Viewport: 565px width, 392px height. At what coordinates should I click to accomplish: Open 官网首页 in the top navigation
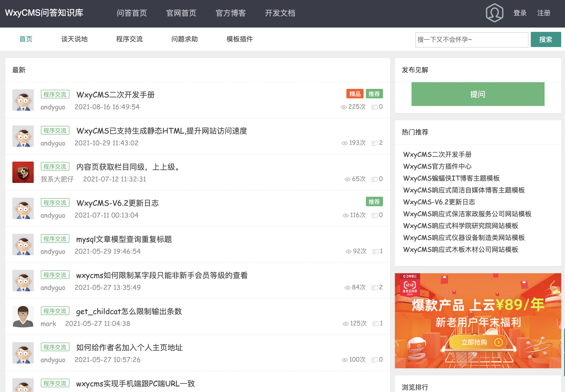[181, 13]
